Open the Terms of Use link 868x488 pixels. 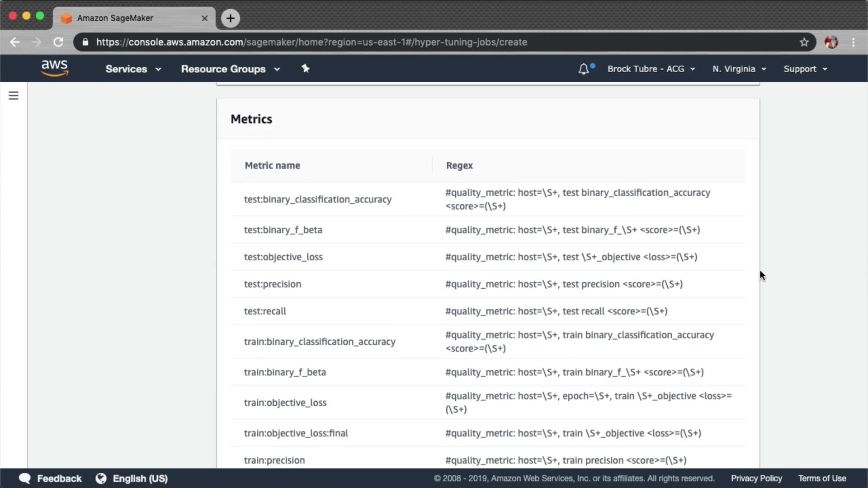pyautogui.click(x=821, y=479)
